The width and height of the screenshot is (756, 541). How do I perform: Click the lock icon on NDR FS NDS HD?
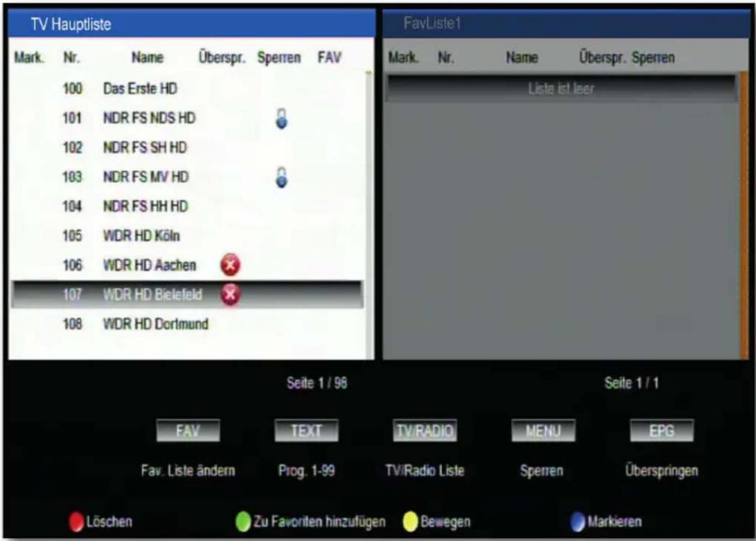point(282,118)
